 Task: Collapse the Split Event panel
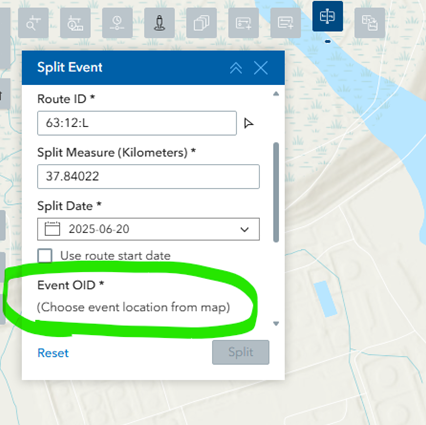236,68
